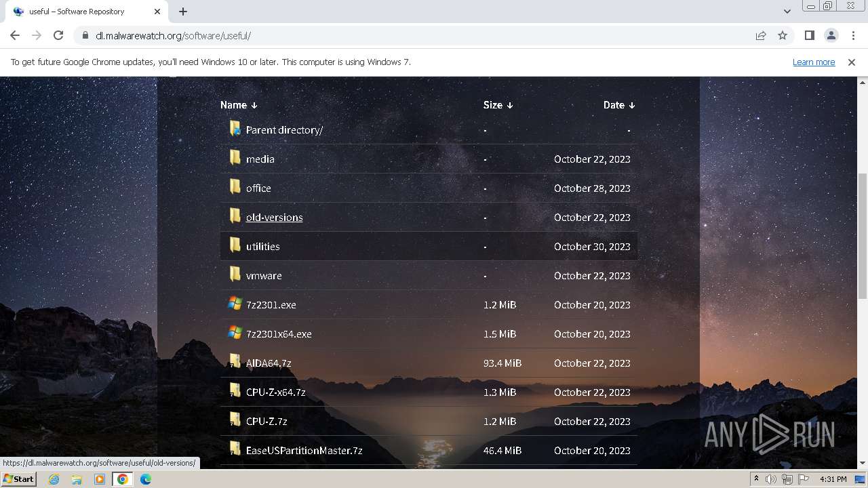Download AIDA64.7z file link

pyautogui.click(x=269, y=363)
